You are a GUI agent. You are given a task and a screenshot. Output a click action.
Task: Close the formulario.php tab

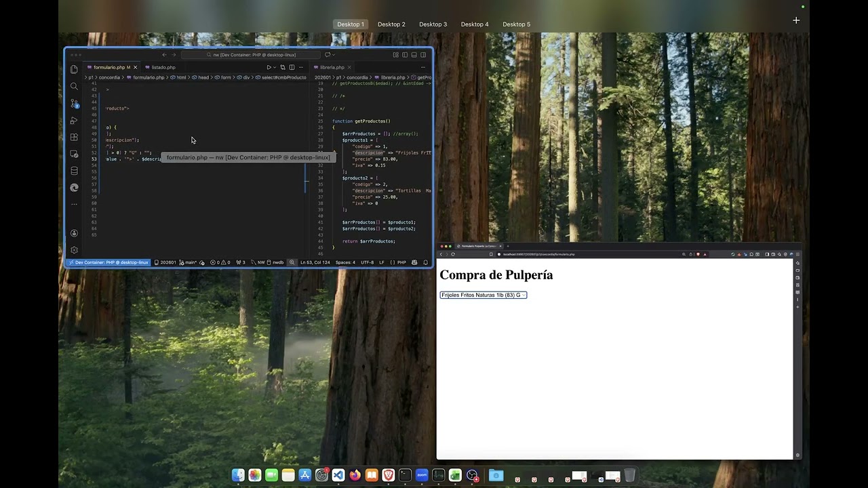coord(135,67)
